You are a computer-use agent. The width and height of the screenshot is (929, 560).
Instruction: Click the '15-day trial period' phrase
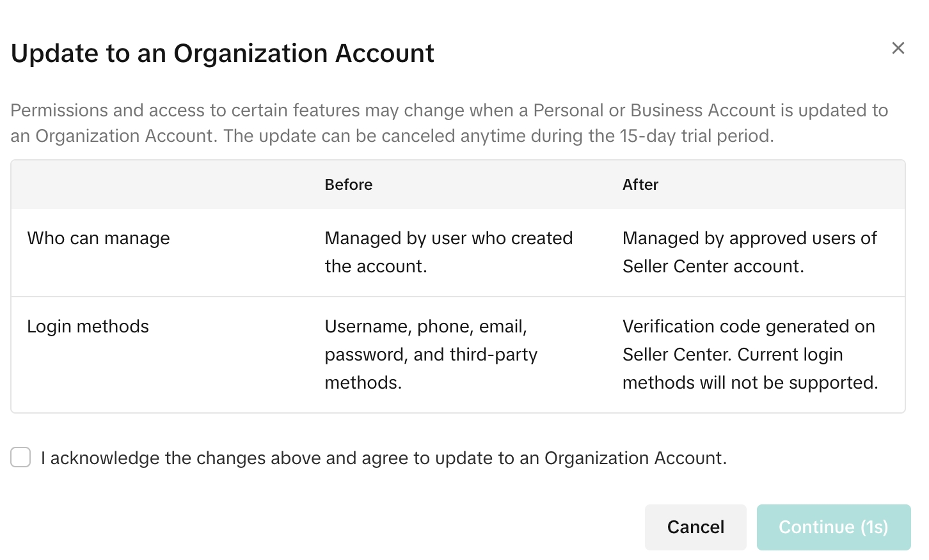pyautogui.click(x=696, y=136)
